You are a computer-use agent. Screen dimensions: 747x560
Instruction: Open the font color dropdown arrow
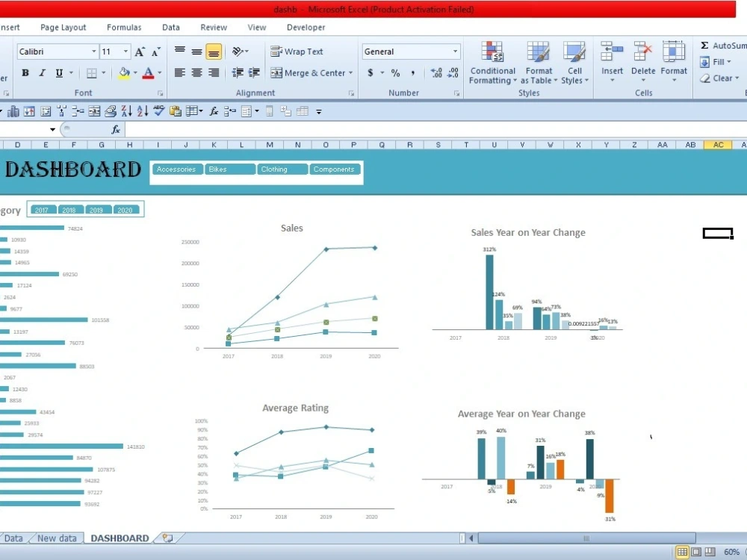pyautogui.click(x=160, y=73)
